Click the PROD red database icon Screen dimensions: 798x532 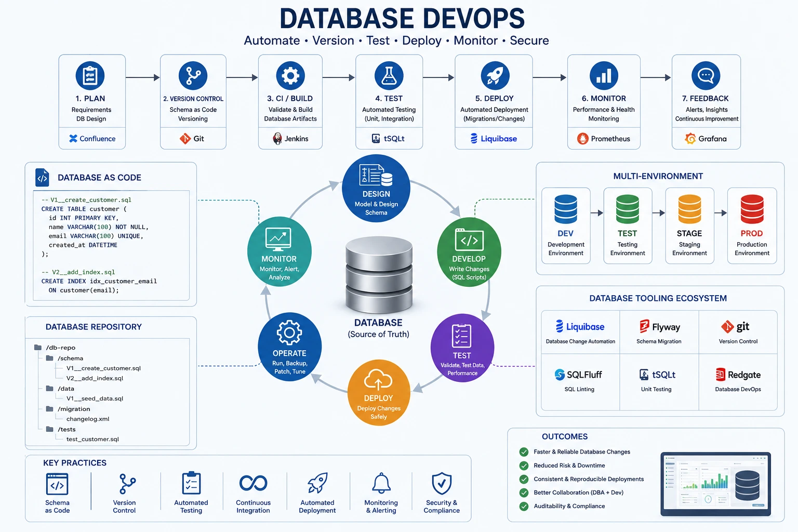click(752, 209)
